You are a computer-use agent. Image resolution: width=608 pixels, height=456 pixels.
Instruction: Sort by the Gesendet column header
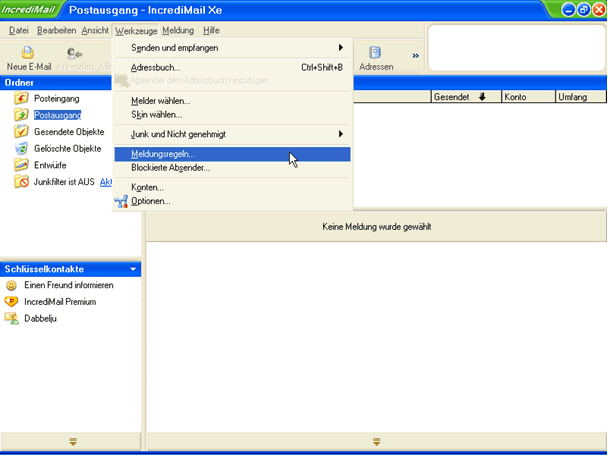pos(466,97)
